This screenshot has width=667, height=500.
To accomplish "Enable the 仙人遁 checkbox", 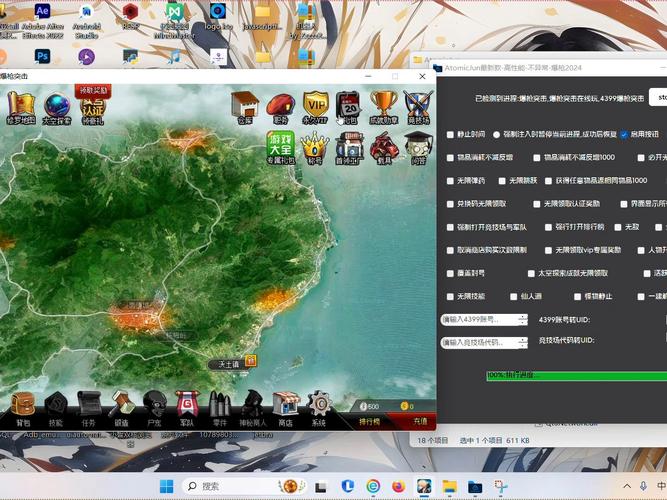I will pos(513,297).
